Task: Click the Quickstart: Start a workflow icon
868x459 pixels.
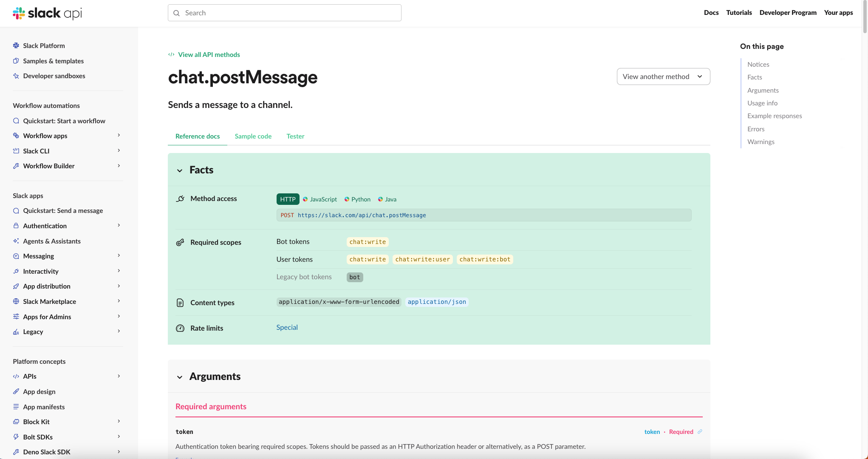Action: point(16,121)
